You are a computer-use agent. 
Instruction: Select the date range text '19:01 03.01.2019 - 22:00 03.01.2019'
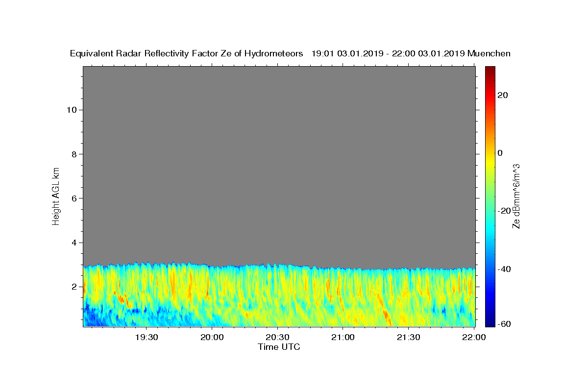point(388,53)
